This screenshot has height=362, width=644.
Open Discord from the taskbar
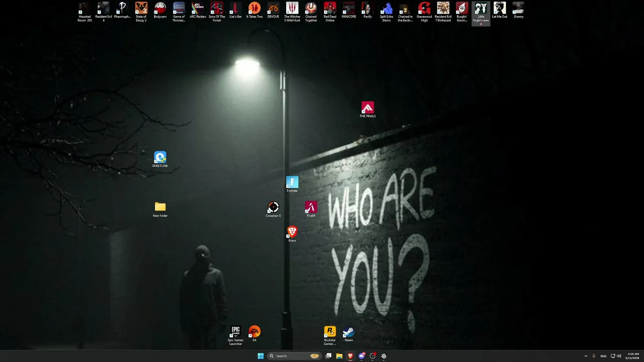[x=362, y=356]
